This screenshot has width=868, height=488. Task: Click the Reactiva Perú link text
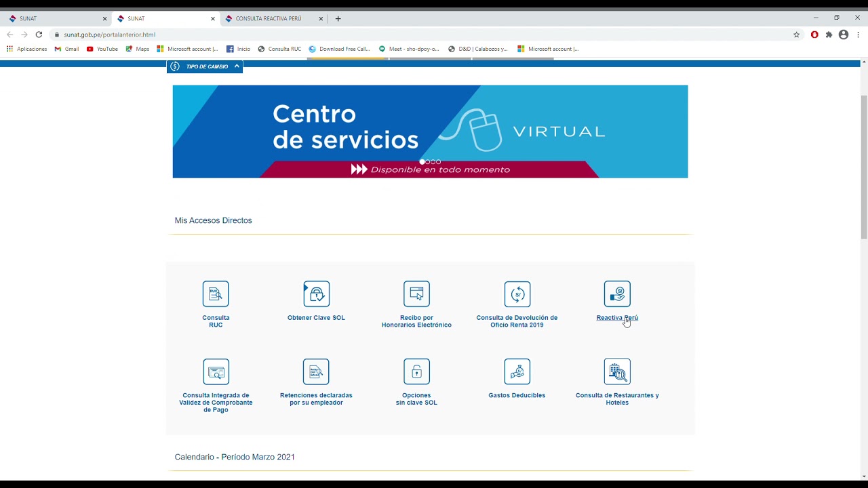[617, 318]
